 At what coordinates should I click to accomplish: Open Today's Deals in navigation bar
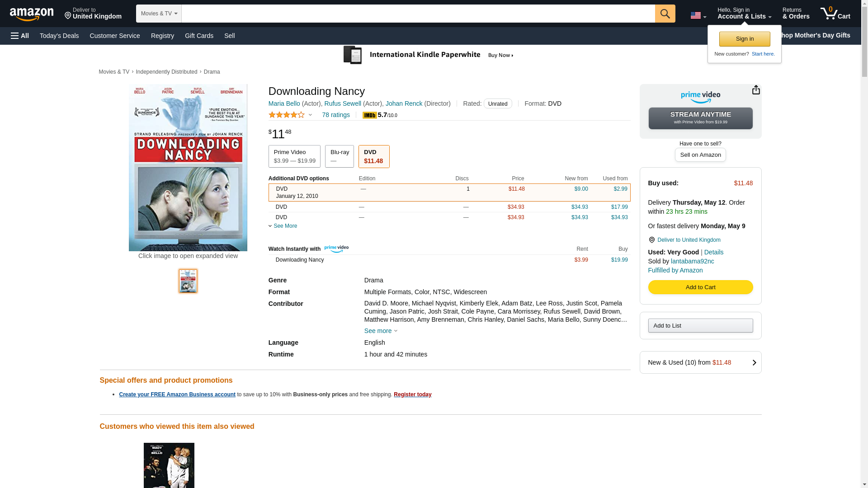pos(59,36)
